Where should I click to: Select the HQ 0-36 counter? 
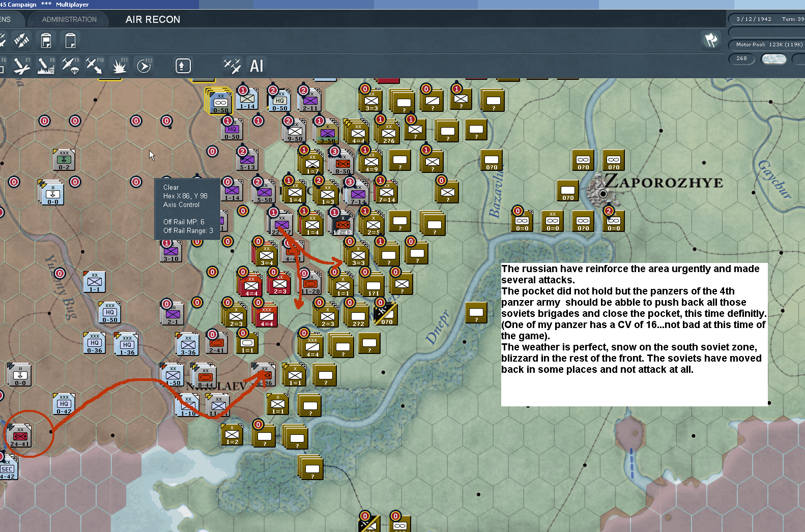pyautogui.click(x=95, y=343)
